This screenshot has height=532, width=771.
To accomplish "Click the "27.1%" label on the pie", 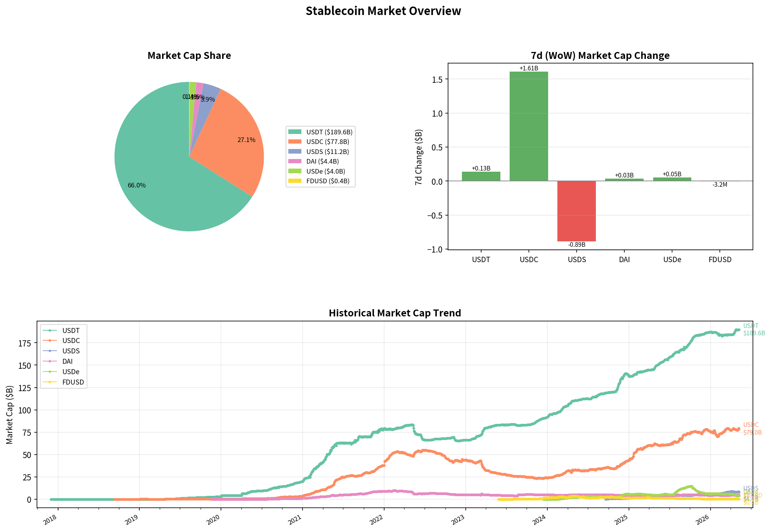I will pyautogui.click(x=246, y=140).
